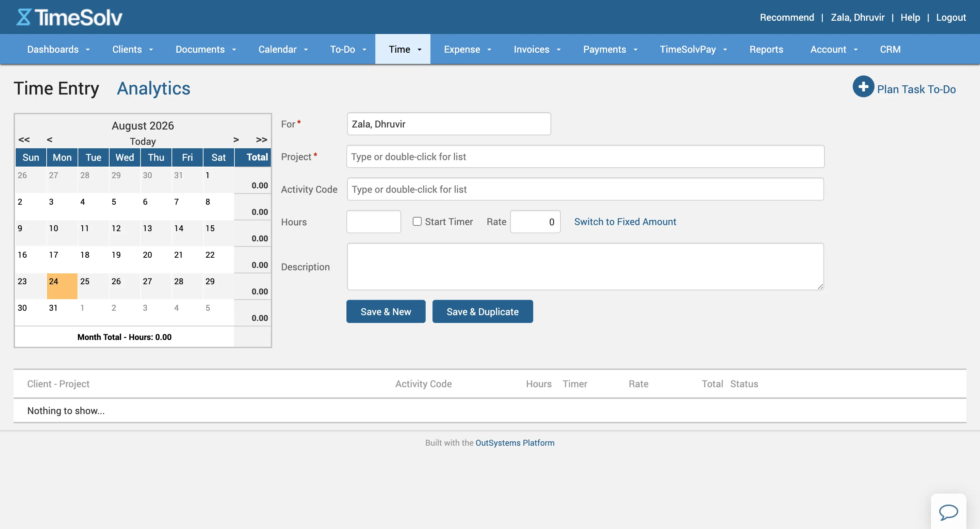Viewport: 980px width, 529px height.
Task: Jump back one year with << arrow
Action: pos(24,139)
